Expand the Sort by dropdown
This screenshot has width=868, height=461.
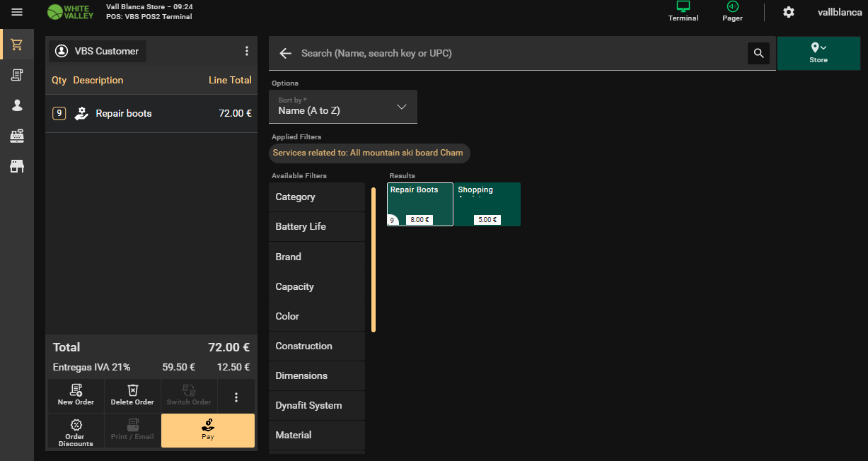click(x=343, y=107)
